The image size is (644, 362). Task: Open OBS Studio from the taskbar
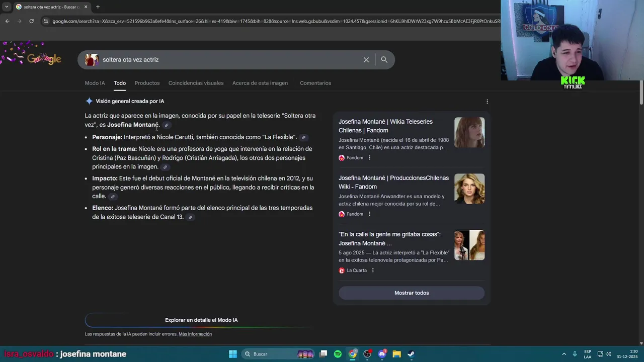point(367,354)
